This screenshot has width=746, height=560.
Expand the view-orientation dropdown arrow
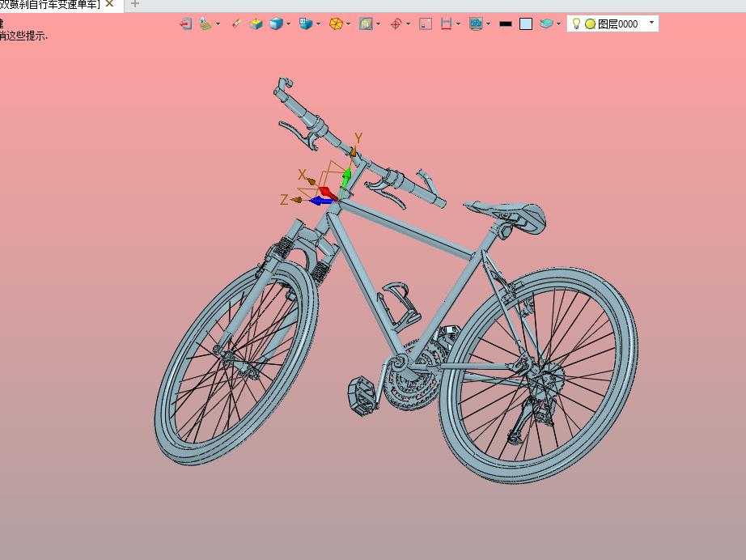tap(318, 23)
